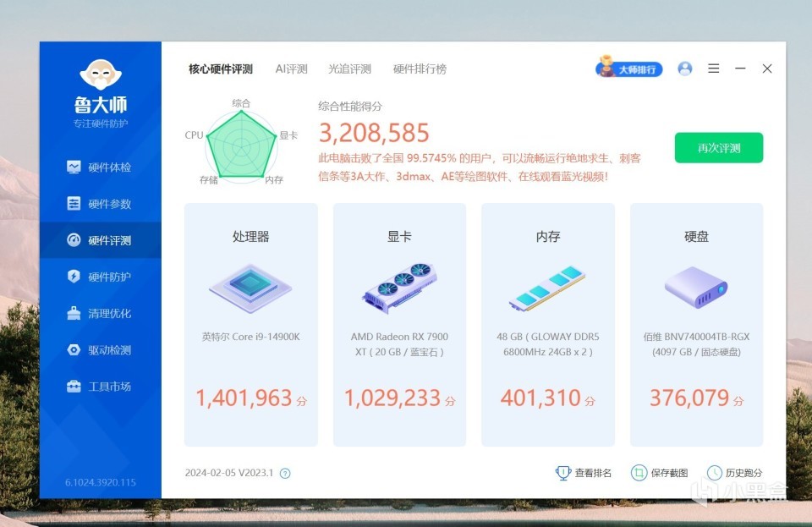This screenshot has width=812, height=527.
Task: Switch to 核心硬件评测 tab
Action: click(221, 69)
